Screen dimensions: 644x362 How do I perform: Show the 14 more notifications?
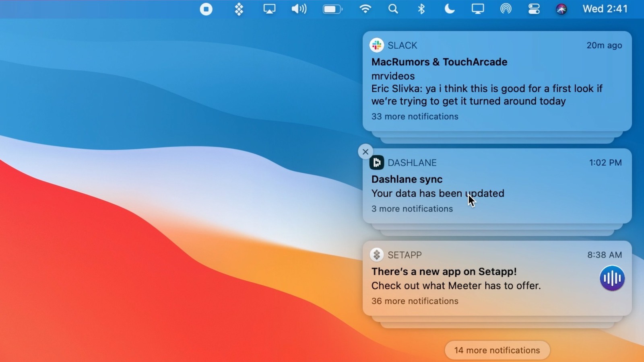pos(497,350)
